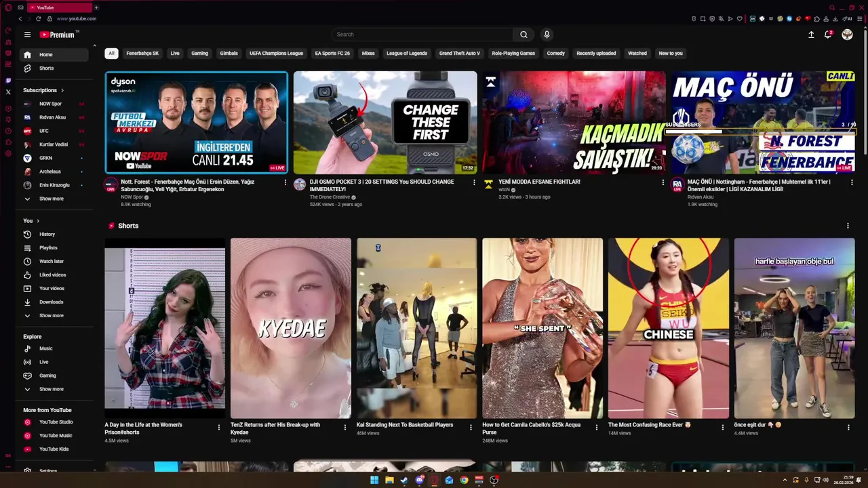The image size is (868, 488).
Task: Open the You header chevron
Action: (x=38, y=221)
